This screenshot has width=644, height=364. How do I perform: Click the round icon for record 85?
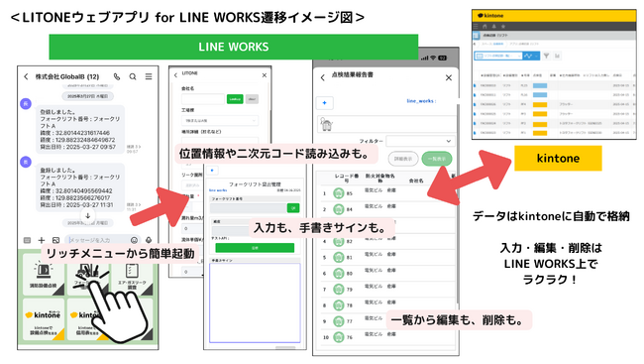[x=339, y=192]
